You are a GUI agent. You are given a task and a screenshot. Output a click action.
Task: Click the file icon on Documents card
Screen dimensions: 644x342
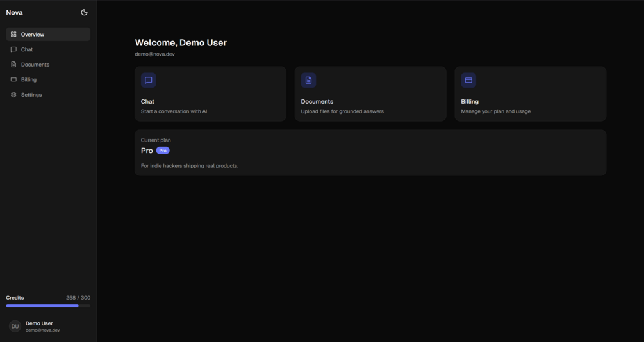coord(308,80)
